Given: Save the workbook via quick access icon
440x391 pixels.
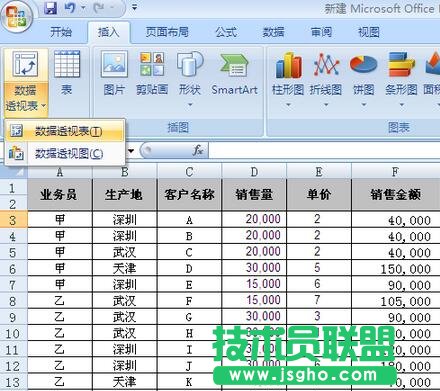Looking at the screenshot, I should [51, 8].
